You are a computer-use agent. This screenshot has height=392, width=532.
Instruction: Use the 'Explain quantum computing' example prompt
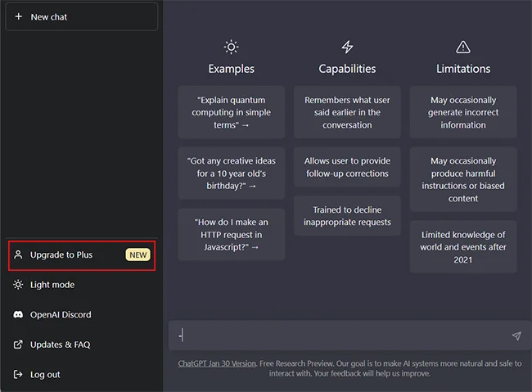(x=232, y=112)
